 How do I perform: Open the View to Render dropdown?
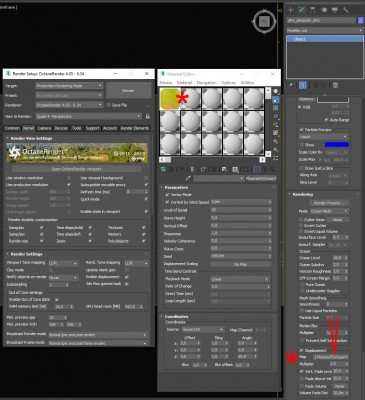pos(88,116)
